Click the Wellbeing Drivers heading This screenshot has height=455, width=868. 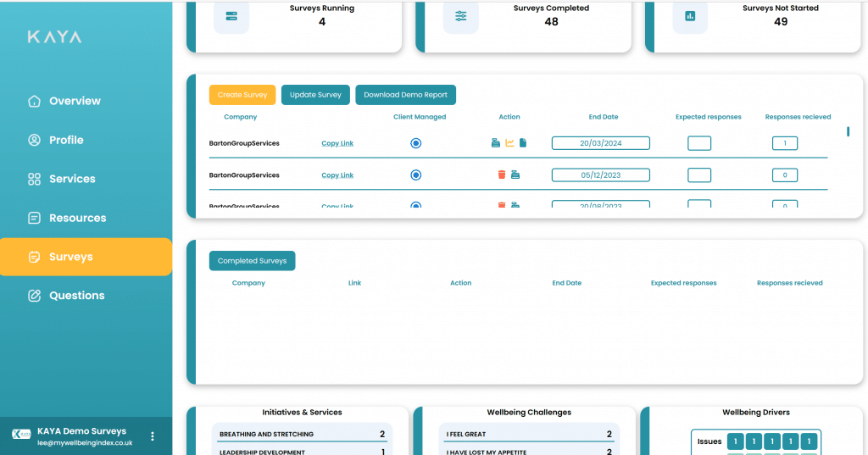click(x=755, y=413)
